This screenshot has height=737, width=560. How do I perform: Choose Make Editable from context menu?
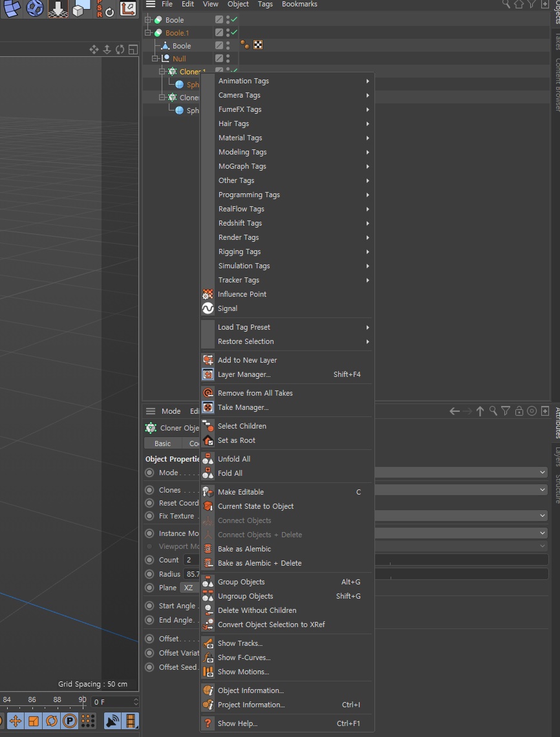tap(287, 491)
